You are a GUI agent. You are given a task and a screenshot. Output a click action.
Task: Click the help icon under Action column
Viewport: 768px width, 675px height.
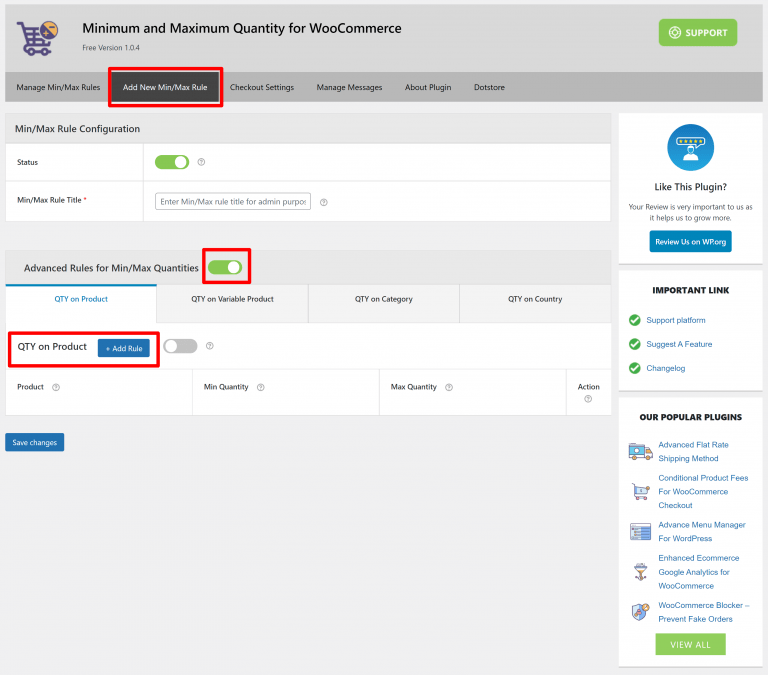588,399
